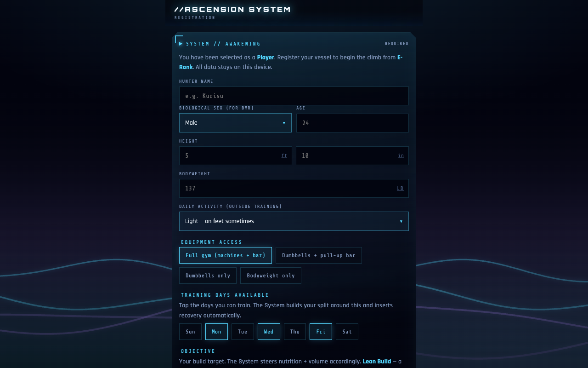Toggle Mon training day

(x=216, y=332)
